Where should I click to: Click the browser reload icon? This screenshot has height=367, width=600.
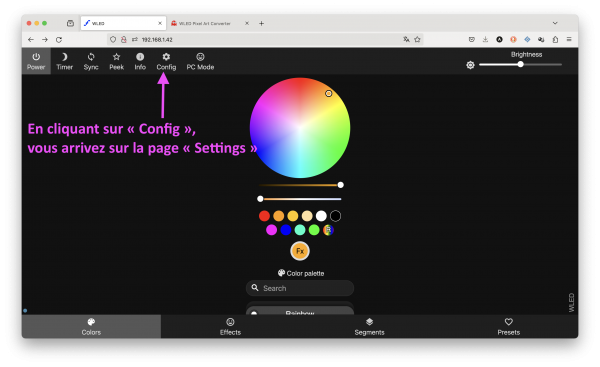[x=59, y=39]
